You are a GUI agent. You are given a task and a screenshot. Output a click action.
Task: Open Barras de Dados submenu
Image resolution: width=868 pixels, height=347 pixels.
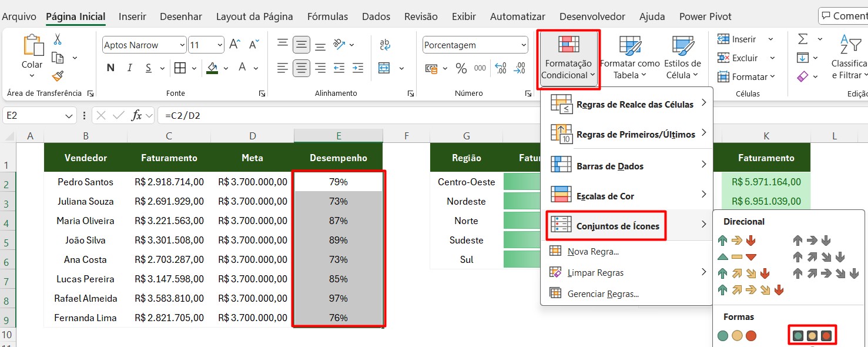[x=626, y=166]
